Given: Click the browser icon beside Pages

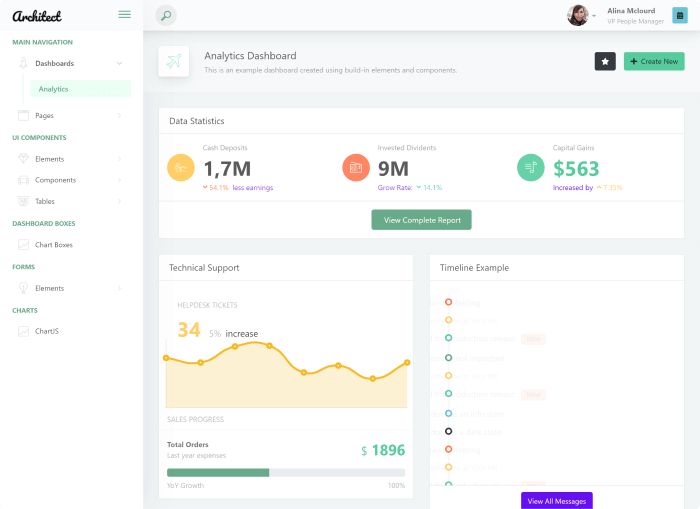Looking at the screenshot, I should click(x=23, y=115).
